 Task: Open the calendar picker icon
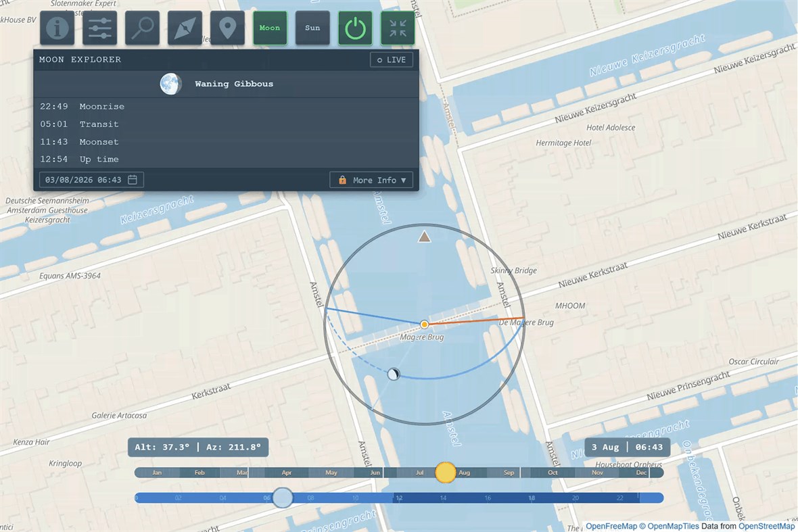point(133,180)
